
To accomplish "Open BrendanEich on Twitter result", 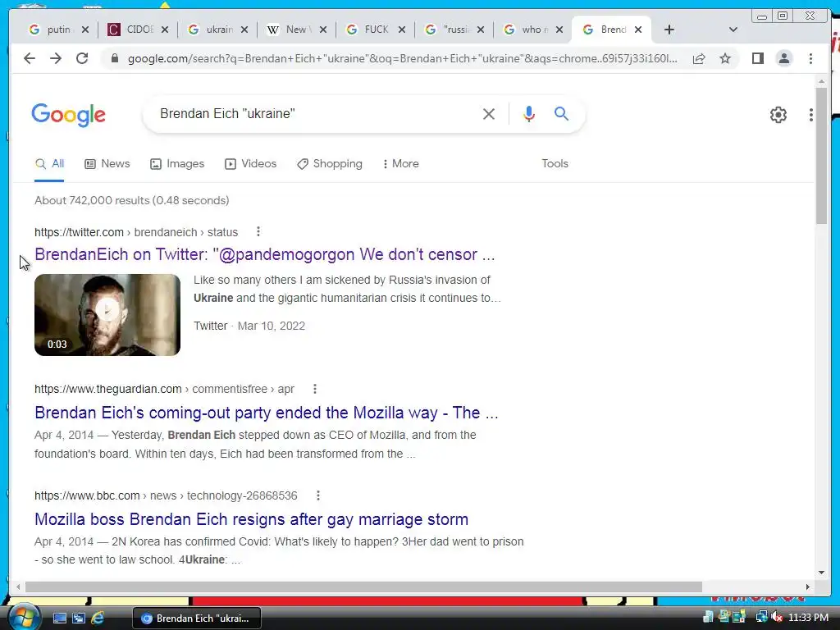I will click(x=265, y=254).
